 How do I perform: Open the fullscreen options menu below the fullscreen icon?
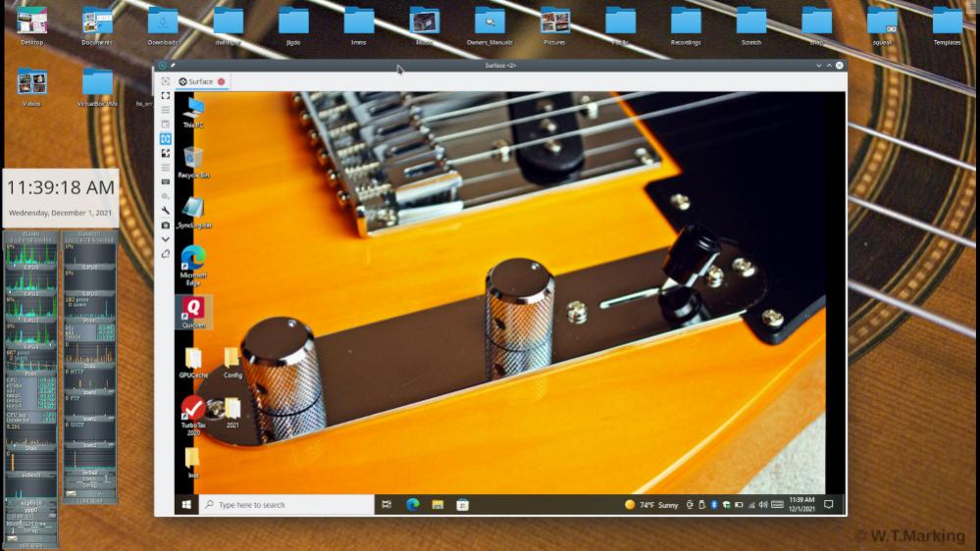[x=165, y=110]
